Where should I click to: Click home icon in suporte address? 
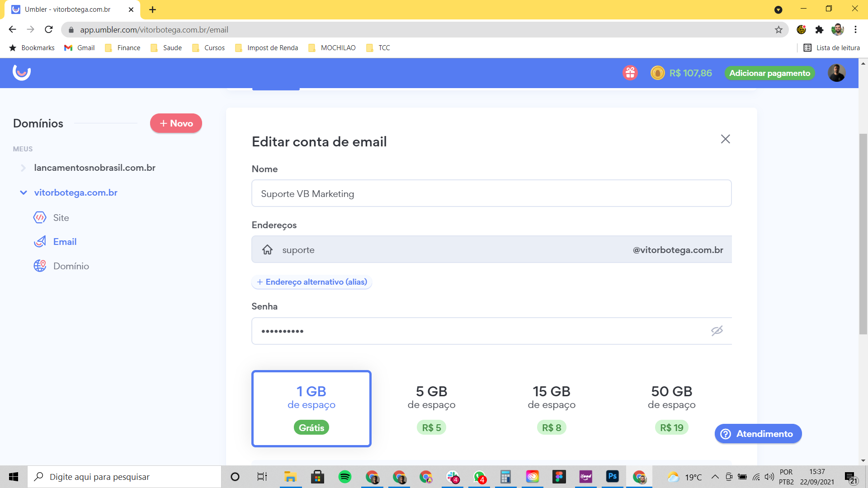pyautogui.click(x=267, y=249)
